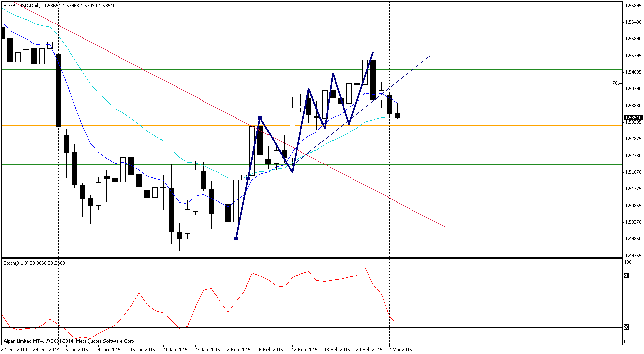The height and width of the screenshot is (354, 644).
Task: Click the 1.52380 price axis label
Action: coord(633,156)
